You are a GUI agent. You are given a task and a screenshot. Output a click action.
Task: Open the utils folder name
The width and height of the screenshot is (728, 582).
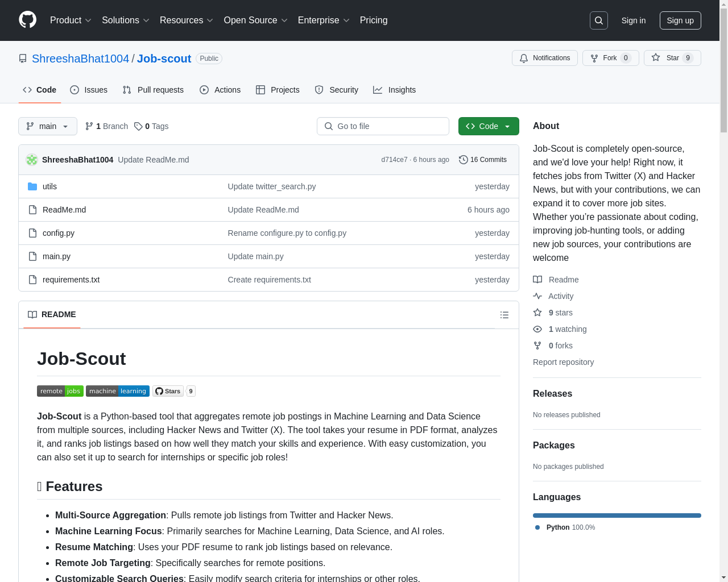coord(49,186)
